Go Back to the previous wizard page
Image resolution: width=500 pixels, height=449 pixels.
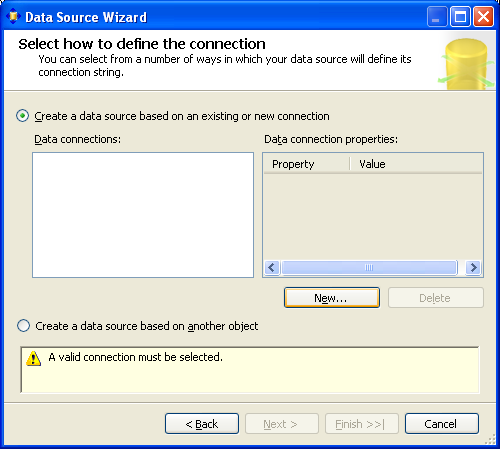coord(202,424)
